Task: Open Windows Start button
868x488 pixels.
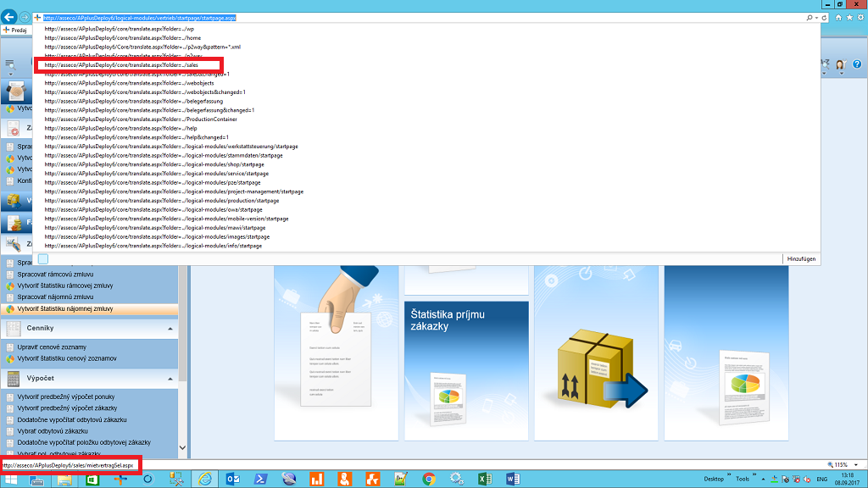Action: pyautogui.click(x=10, y=480)
